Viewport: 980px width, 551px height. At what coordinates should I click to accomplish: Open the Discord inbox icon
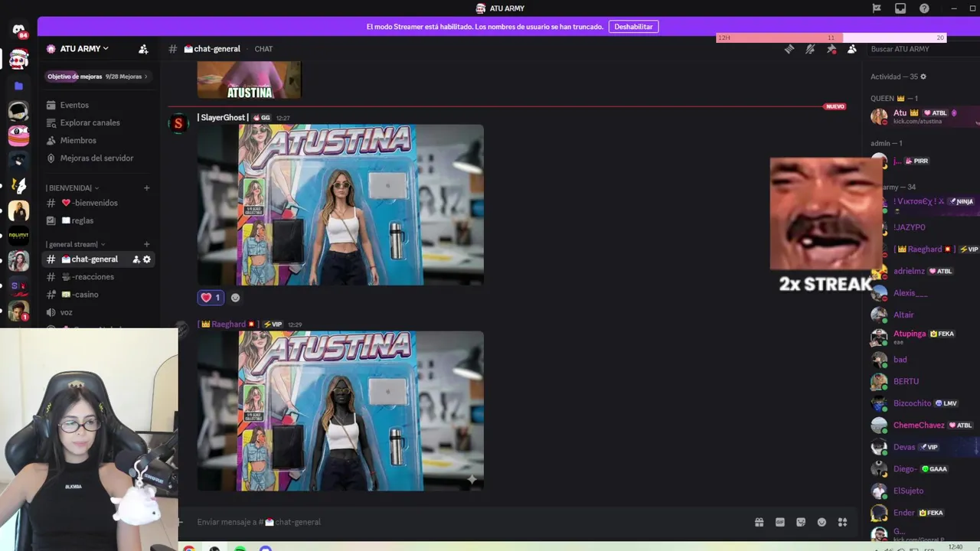click(x=900, y=8)
